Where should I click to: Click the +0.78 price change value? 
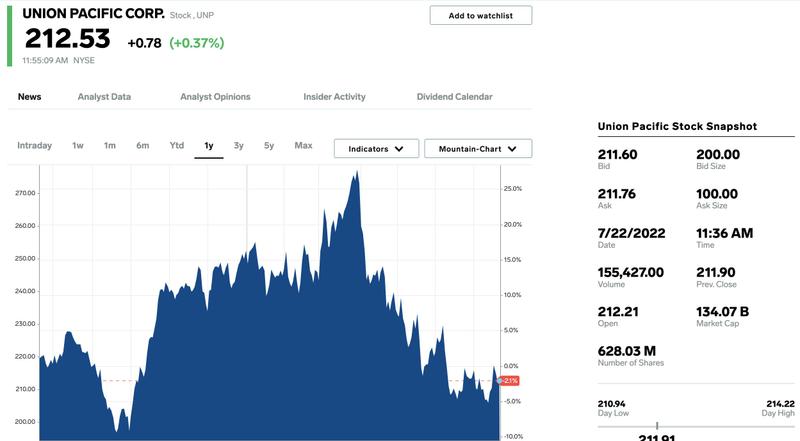pyautogui.click(x=144, y=43)
